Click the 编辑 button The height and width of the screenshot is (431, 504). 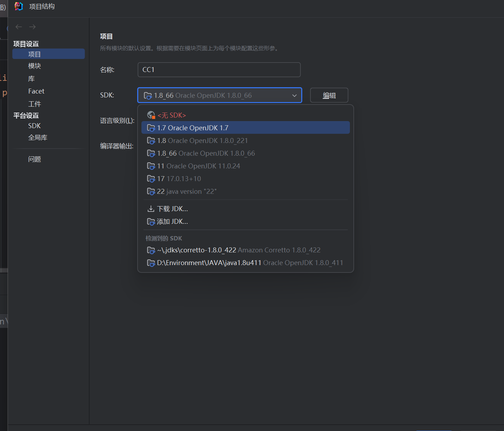329,95
